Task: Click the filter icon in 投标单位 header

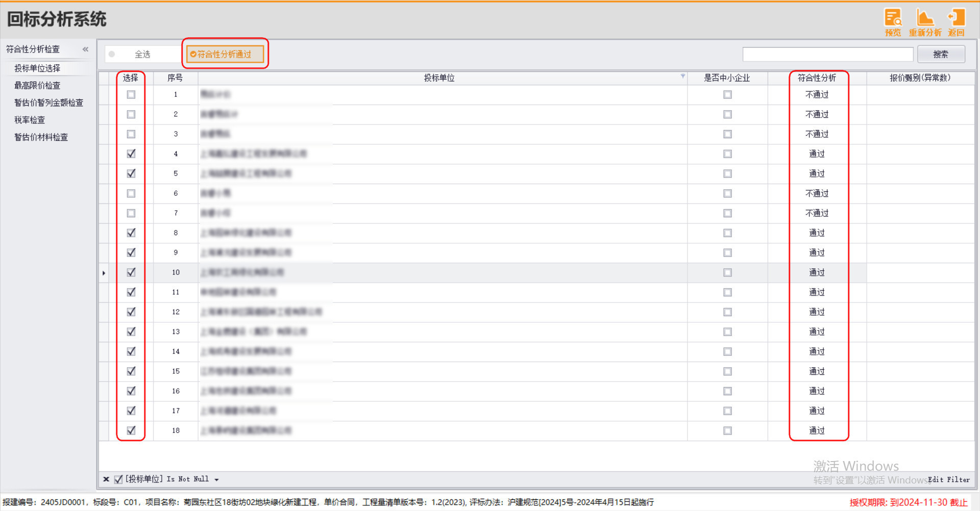Action: 683,76
